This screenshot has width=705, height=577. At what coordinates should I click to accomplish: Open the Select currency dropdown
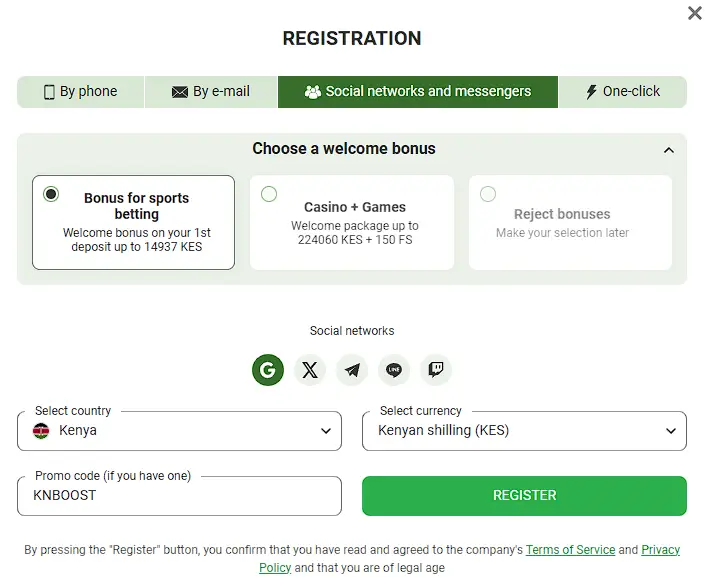click(x=524, y=431)
